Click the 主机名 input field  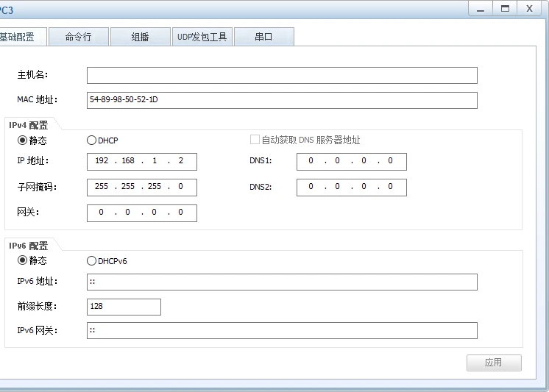pyautogui.click(x=282, y=76)
